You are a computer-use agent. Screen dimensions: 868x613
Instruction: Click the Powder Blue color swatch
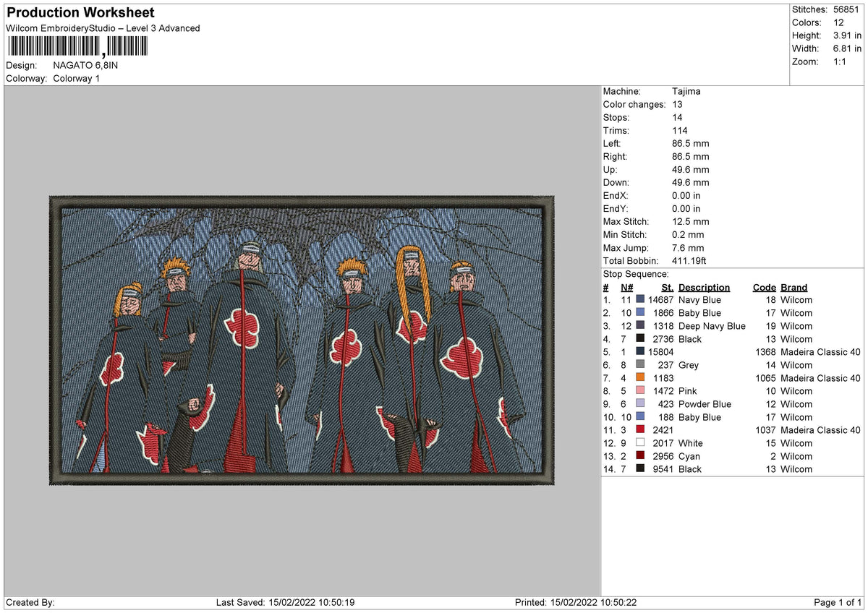click(640, 404)
